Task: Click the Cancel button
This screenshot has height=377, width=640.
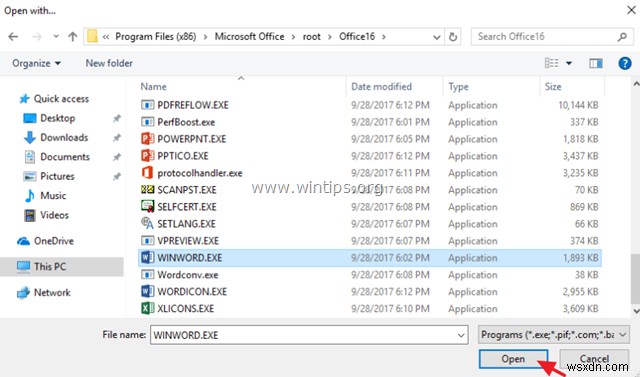Action: click(x=594, y=359)
